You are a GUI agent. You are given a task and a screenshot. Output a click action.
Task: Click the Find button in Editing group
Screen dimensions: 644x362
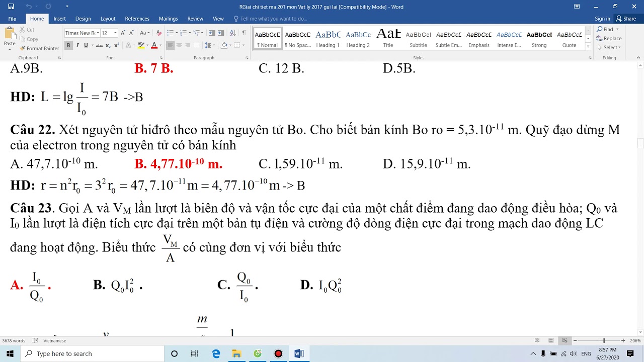[x=605, y=29]
